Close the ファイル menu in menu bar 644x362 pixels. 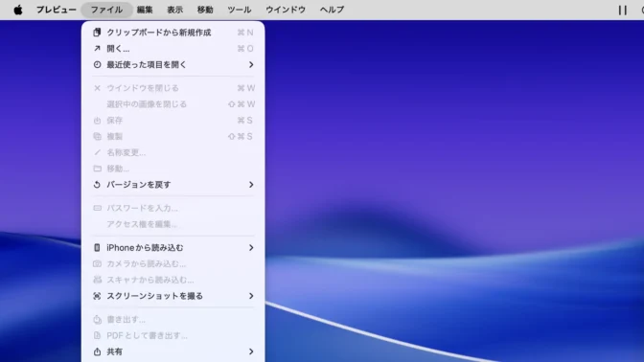pos(106,10)
